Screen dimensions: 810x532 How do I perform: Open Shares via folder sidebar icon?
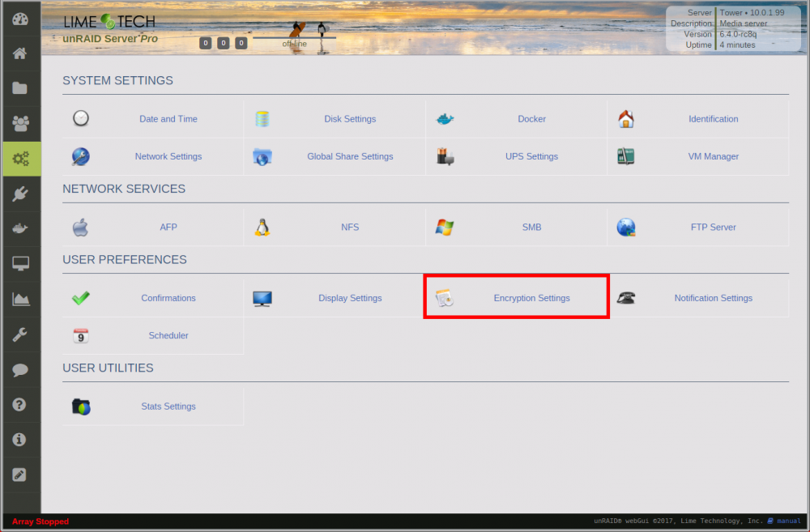click(x=20, y=87)
